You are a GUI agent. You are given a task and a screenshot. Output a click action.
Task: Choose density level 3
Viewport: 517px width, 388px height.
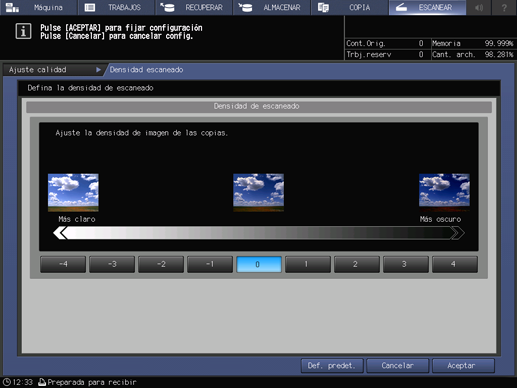click(406, 264)
